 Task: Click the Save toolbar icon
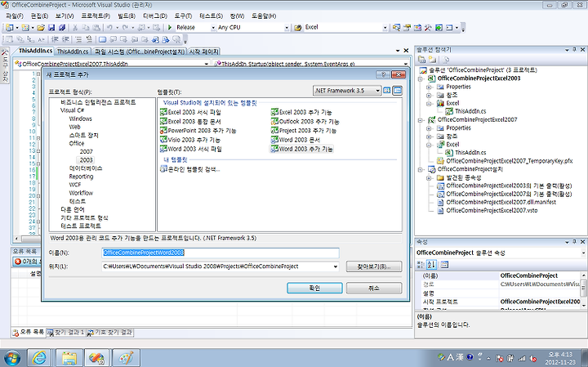tap(51, 28)
